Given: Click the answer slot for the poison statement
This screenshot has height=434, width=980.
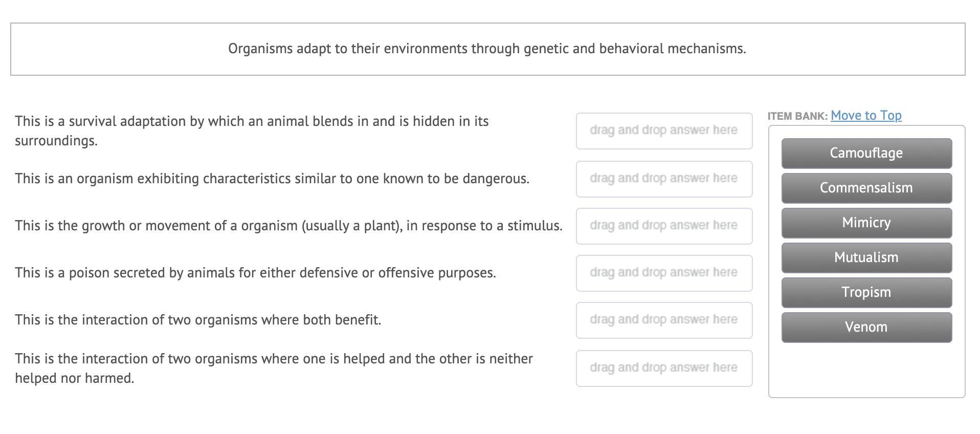Looking at the screenshot, I should tap(663, 273).
